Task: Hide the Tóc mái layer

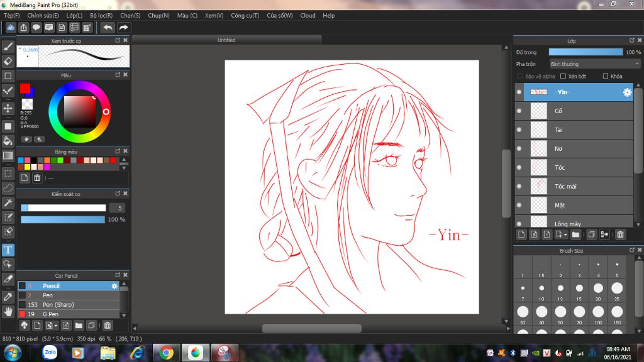Action: pos(519,186)
